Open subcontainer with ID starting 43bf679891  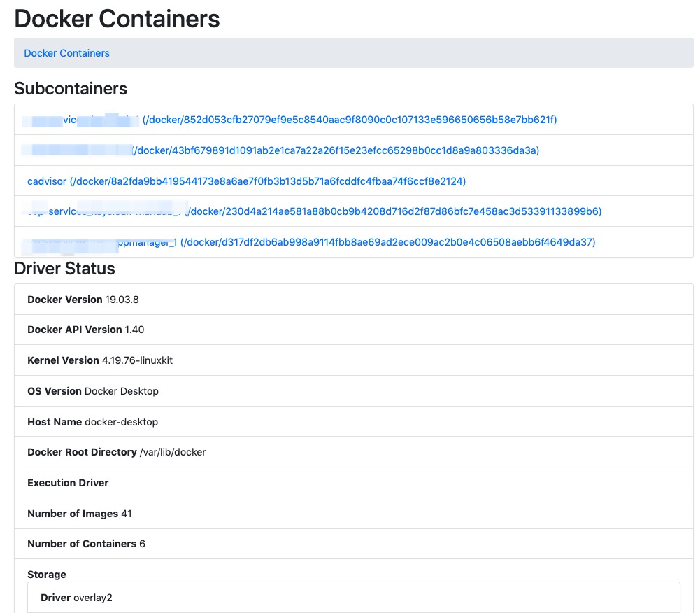pyautogui.click(x=336, y=150)
